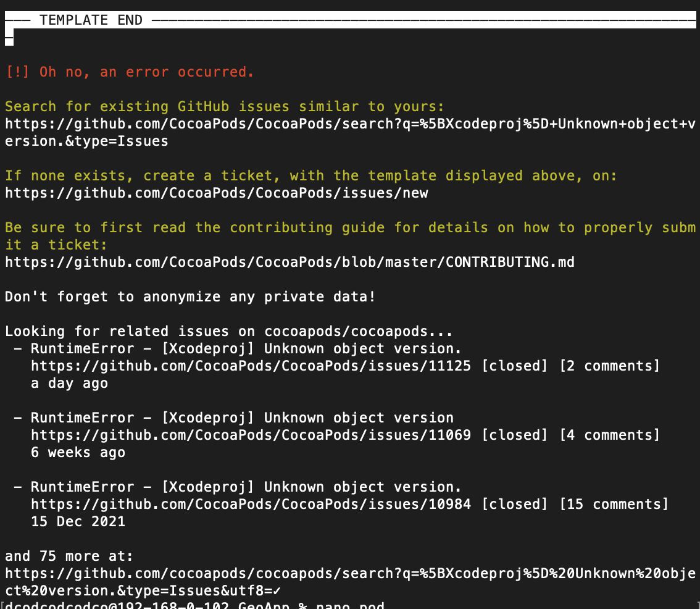This screenshot has width=700, height=609.
Task: Open the CocoaPods issues/new URL
Action: (x=217, y=193)
